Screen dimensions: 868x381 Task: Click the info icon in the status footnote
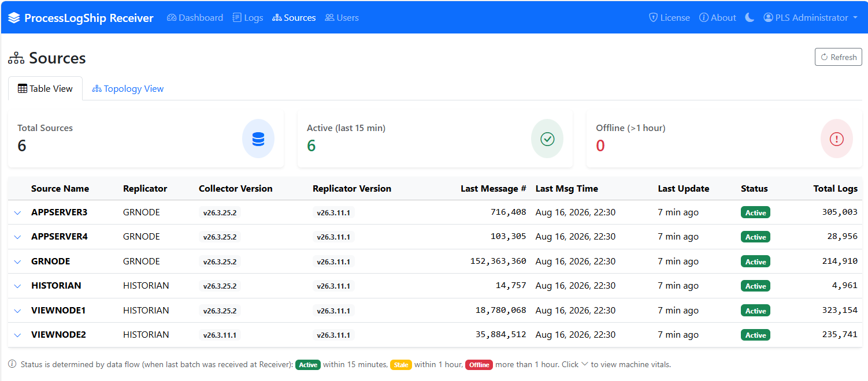point(12,364)
